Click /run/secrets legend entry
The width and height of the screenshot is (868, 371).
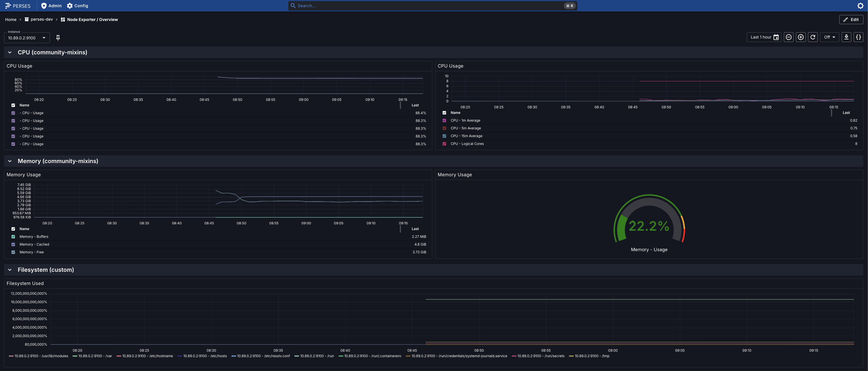(x=538, y=356)
